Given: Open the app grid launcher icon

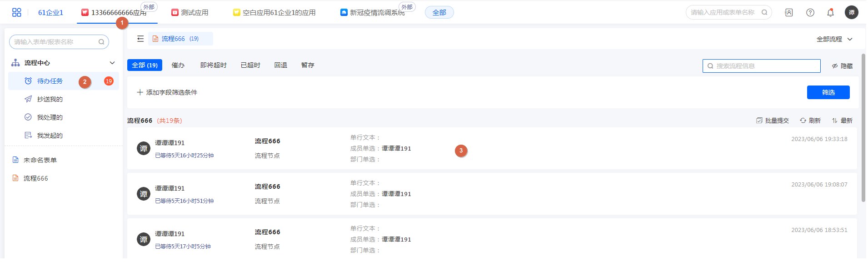Looking at the screenshot, I should pyautogui.click(x=17, y=12).
